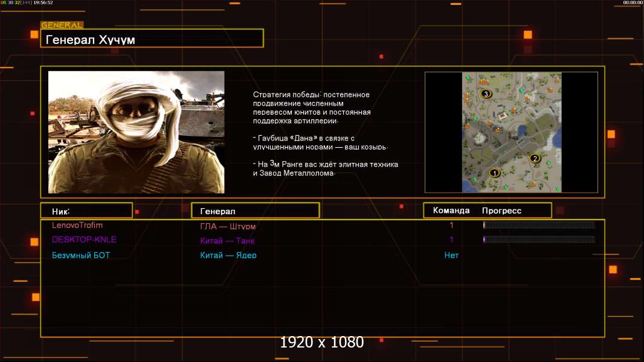Select player DESKTOP-KNLE in the list
The image size is (644, 362).
(x=84, y=240)
